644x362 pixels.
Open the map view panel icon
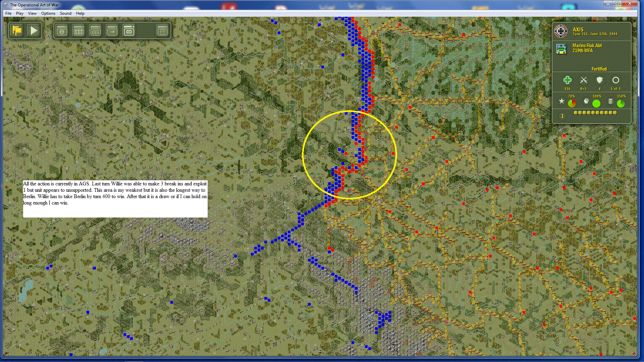tap(96, 31)
